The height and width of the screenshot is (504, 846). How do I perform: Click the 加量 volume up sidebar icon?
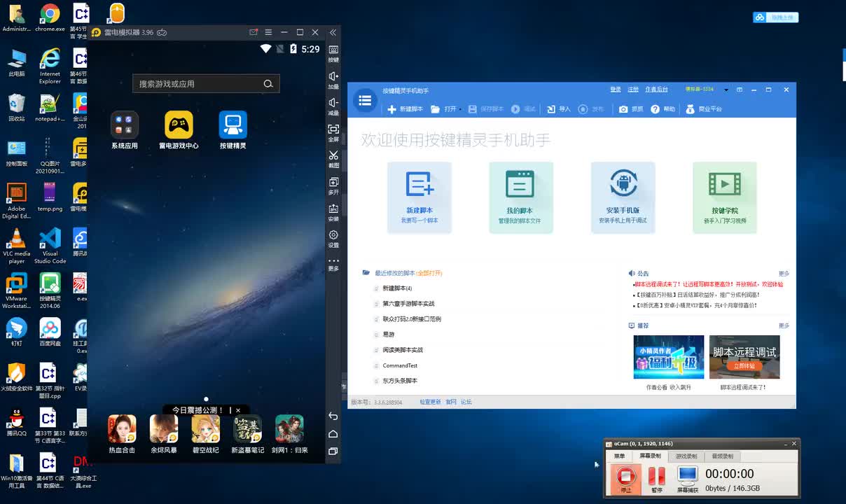(333, 80)
